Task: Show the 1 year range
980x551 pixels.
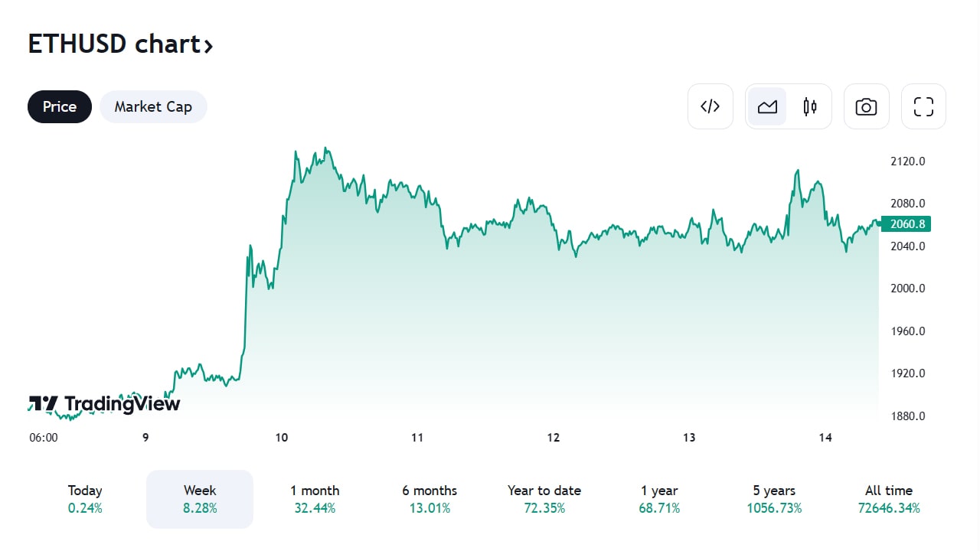Action: [659, 499]
